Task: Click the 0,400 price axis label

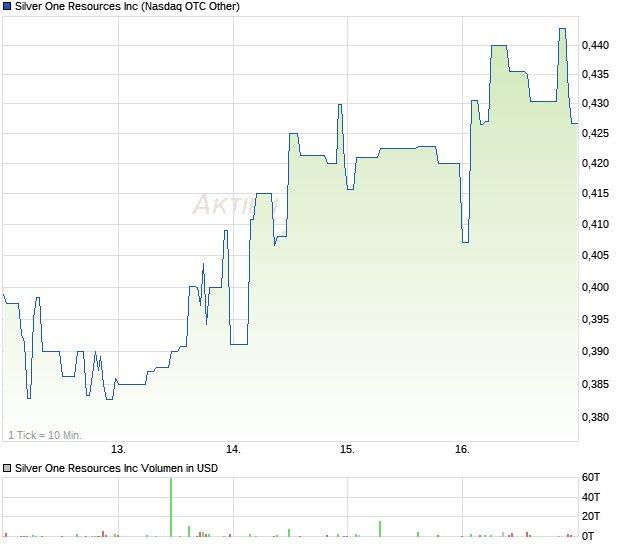Action: 595,287
